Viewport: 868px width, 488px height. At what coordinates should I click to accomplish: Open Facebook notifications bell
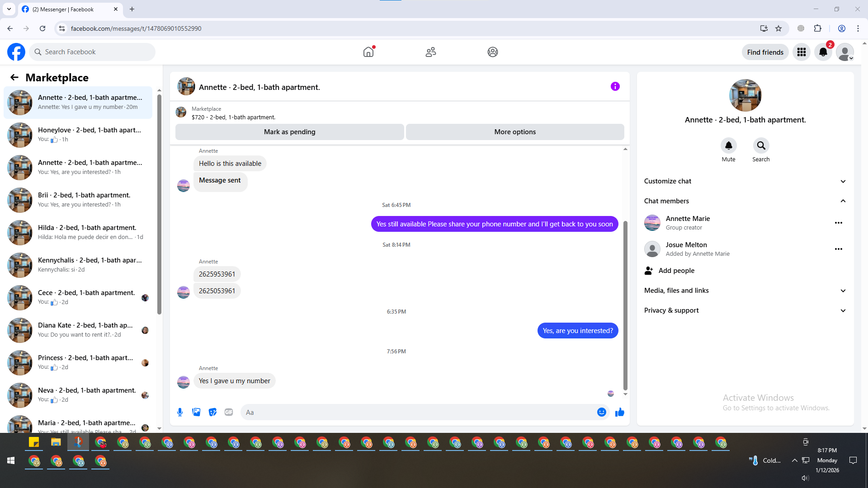[x=823, y=52]
